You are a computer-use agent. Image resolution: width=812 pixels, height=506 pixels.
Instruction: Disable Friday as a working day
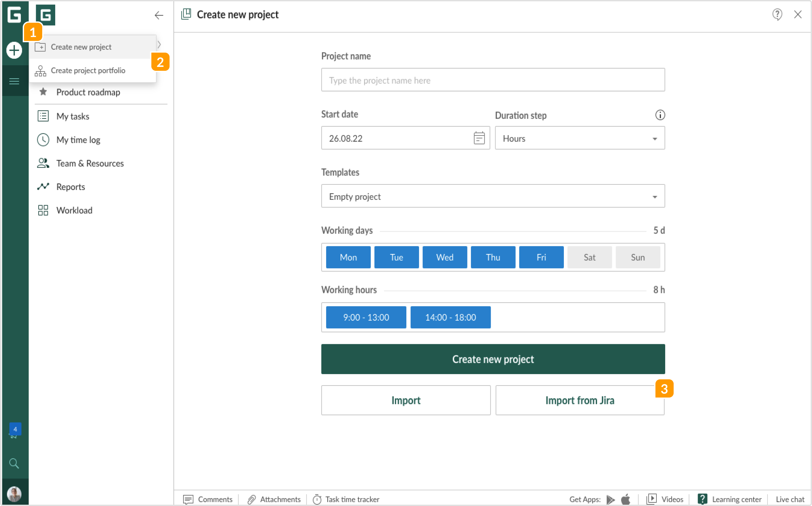[x=541, y=257]
